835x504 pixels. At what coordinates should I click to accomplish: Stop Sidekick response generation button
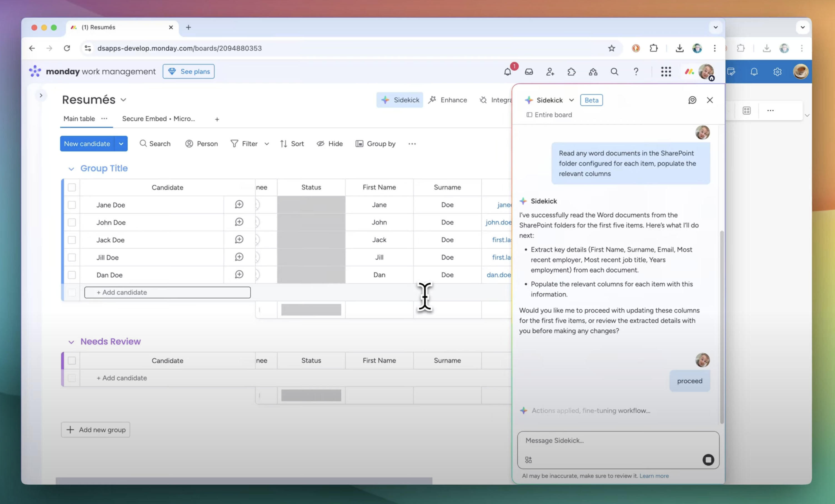(x=708, y=460)
